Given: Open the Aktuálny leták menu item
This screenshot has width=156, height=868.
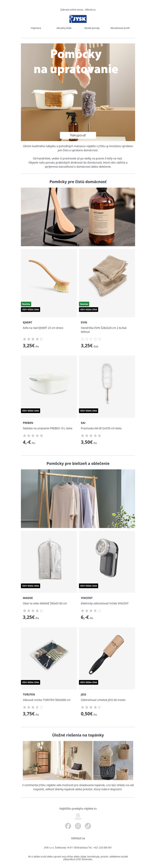Looking at the screenshot, I should pos(64,28).
